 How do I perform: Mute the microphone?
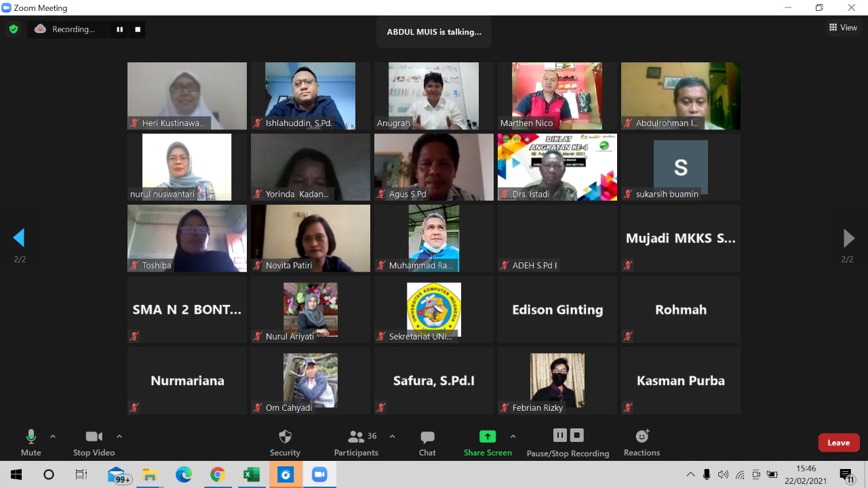(x=31, y=443)
